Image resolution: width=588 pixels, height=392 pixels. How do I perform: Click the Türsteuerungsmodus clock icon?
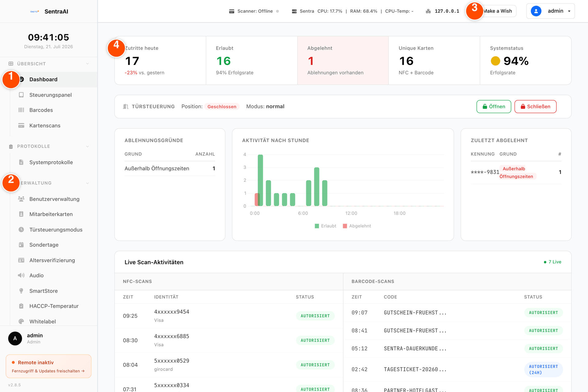click(x=21, y=230)
